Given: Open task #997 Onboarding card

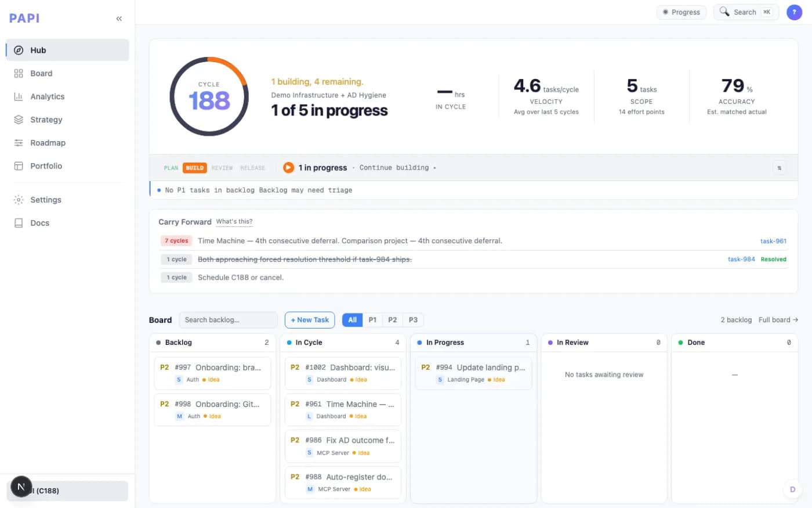Looking at the screenshot, I should [213, 373].
